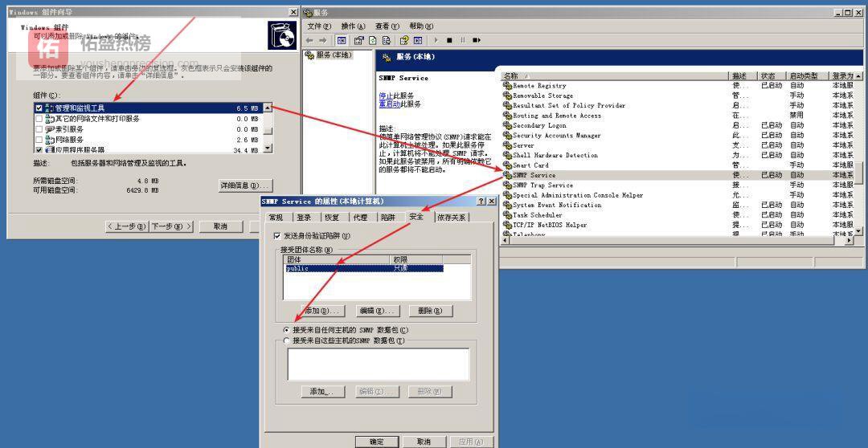Click the Export List toolbar icon

387,40
